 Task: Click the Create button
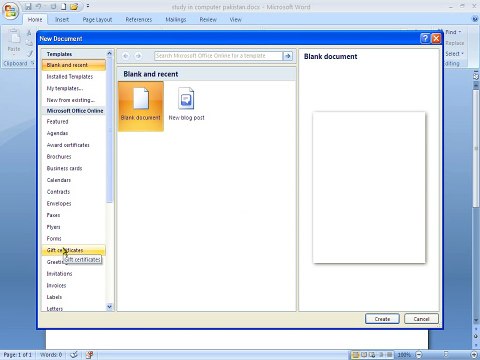382,319
